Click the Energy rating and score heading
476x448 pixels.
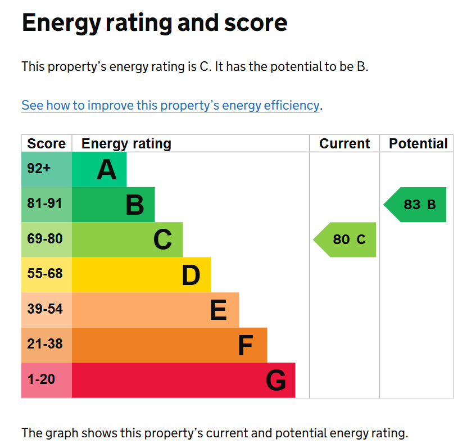(x=155, y=23)
